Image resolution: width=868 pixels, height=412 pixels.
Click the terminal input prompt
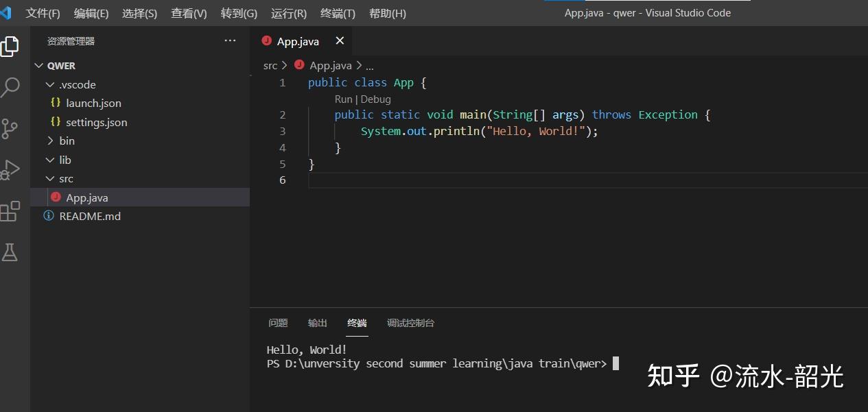pos(614,363)
